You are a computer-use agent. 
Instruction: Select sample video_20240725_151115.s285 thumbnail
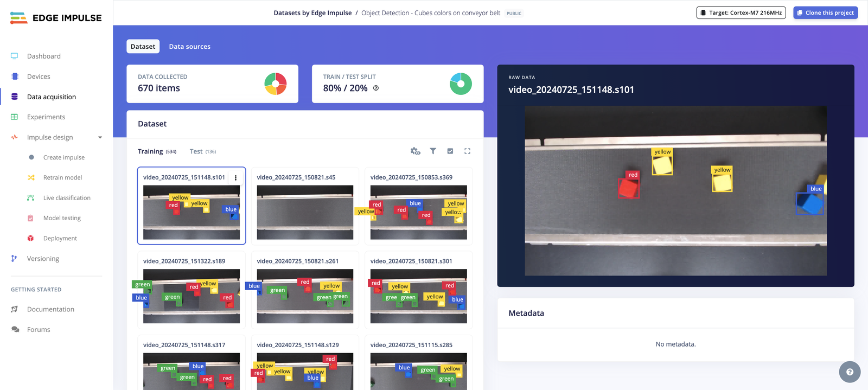point(419,372)
